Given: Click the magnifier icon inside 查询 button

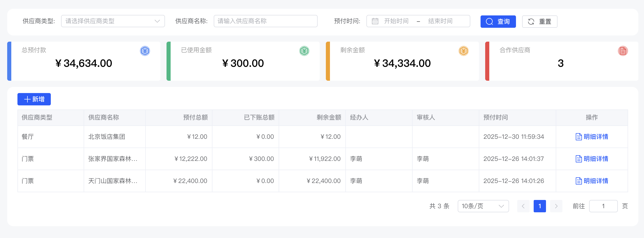Looking at the screenshot, I should (489, 22).
